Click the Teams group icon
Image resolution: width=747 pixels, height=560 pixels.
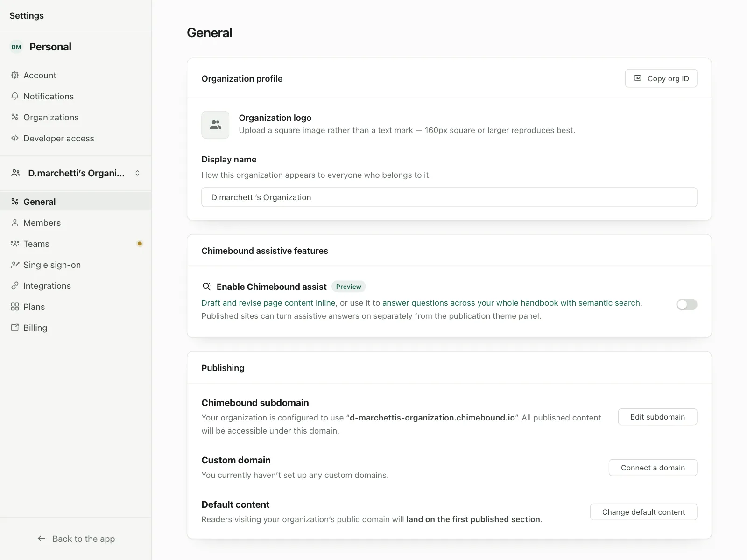pos(15,244)
